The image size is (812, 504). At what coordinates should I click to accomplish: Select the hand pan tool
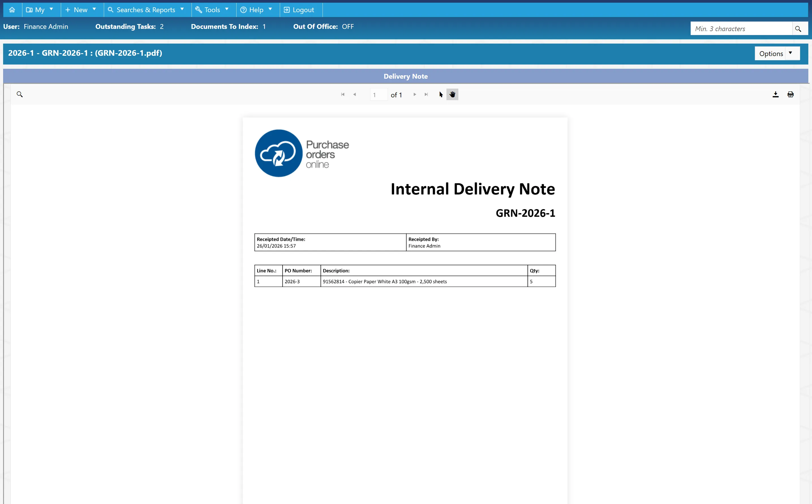452,94
